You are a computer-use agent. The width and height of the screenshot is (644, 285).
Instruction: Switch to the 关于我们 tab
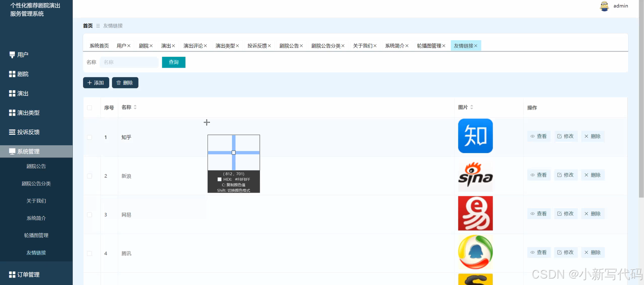pyautogui.click(x=363, y=46)
